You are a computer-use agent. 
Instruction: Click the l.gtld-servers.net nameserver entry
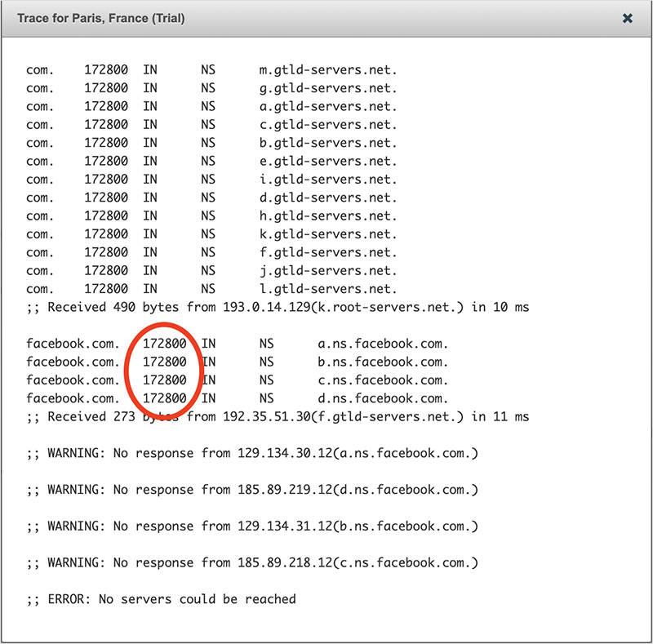(x=327, y=289)
